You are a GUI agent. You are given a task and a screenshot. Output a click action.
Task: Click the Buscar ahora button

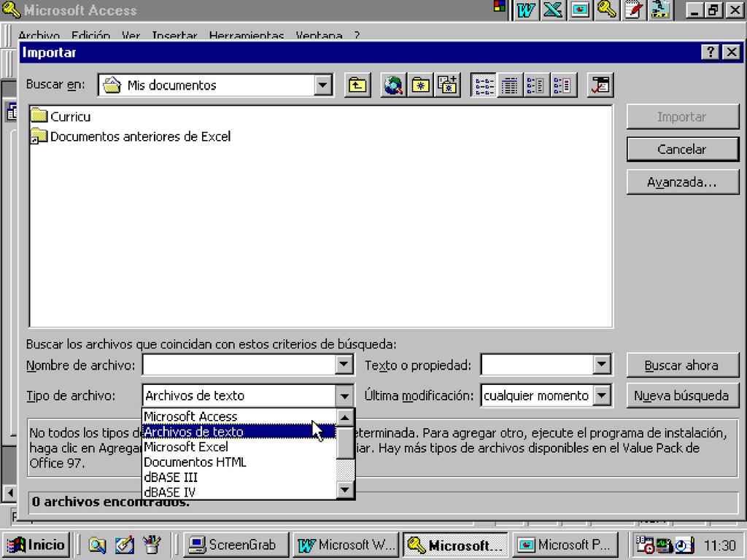682,365
